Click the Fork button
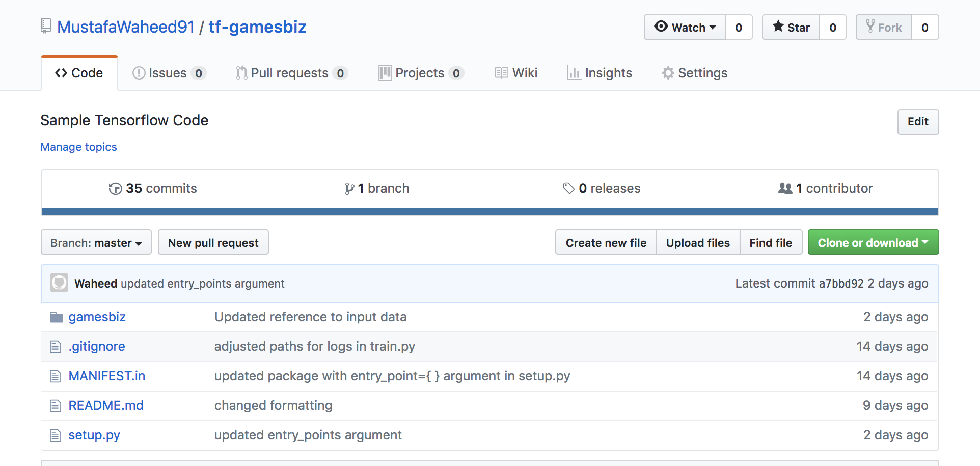 click(x=884, y=27)
